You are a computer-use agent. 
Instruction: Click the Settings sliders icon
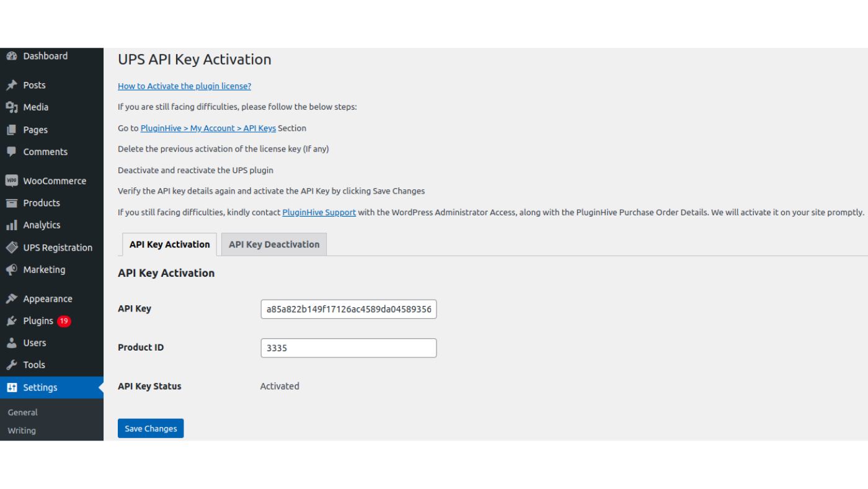tap(12, 387)
